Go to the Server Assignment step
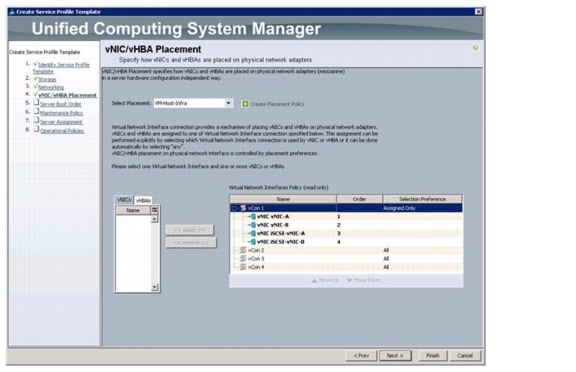576x372 pixels. [61, 122]
